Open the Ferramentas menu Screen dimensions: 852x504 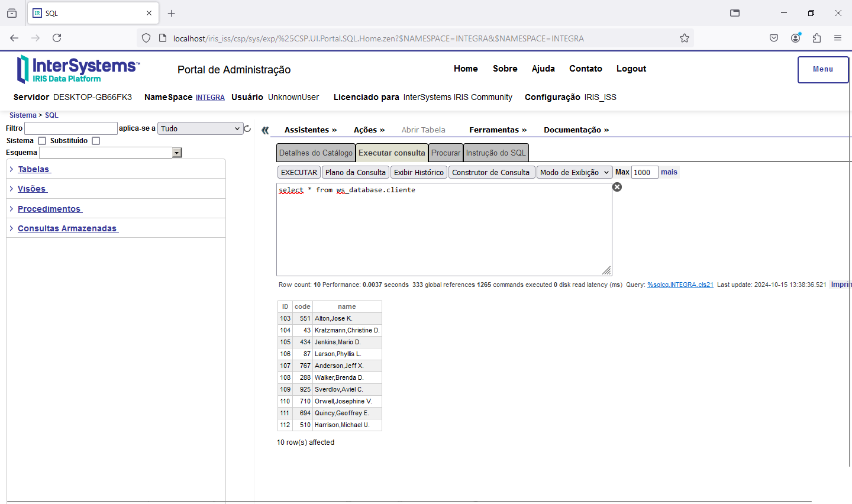click(x=497, y=130)
